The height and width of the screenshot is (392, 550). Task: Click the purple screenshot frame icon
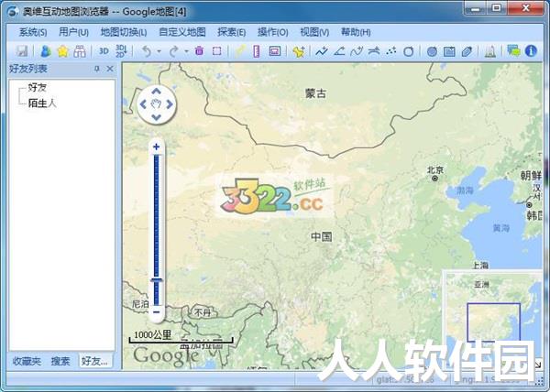(x=275, y=51)
